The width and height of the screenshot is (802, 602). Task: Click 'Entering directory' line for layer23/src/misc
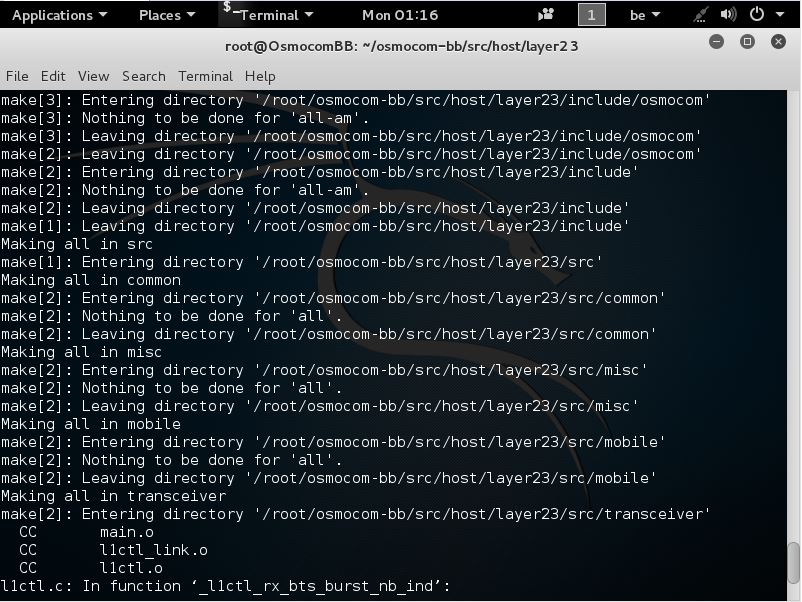point(324,370)
